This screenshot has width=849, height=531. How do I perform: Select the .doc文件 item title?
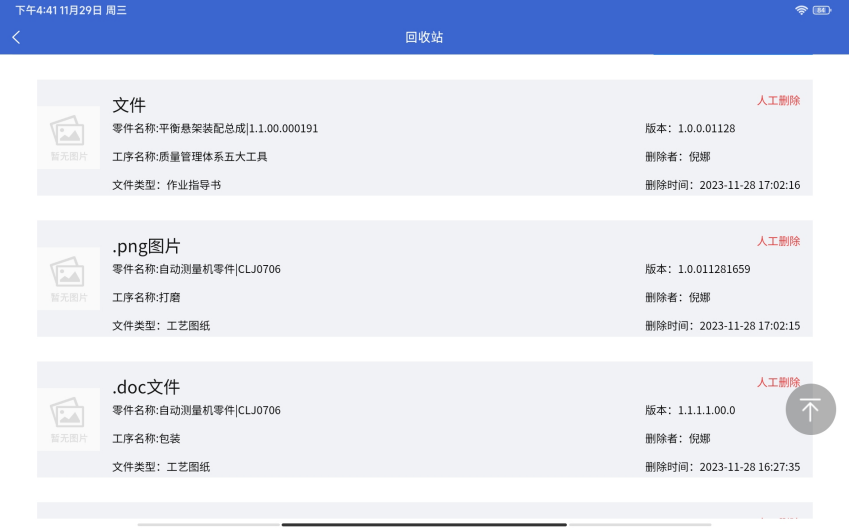click(x=146, y=387)
